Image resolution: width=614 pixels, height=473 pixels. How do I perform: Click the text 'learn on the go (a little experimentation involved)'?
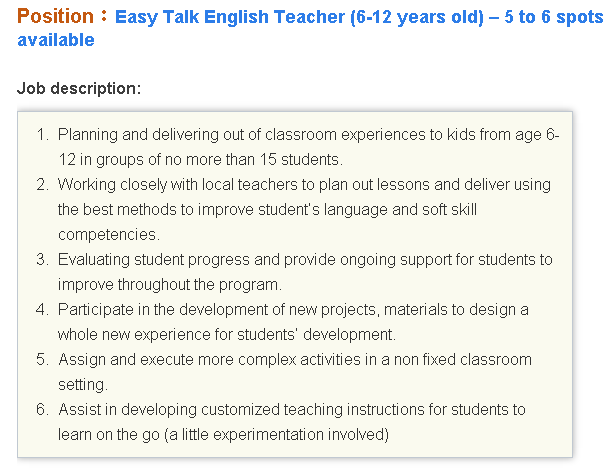pos(223,435)
